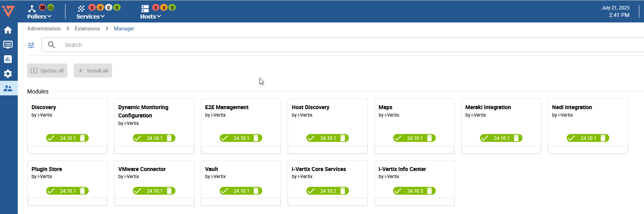The height and width of the screenshot is (214, 644).
Task: Open the E2E Management card title
Action: (227, 107)
